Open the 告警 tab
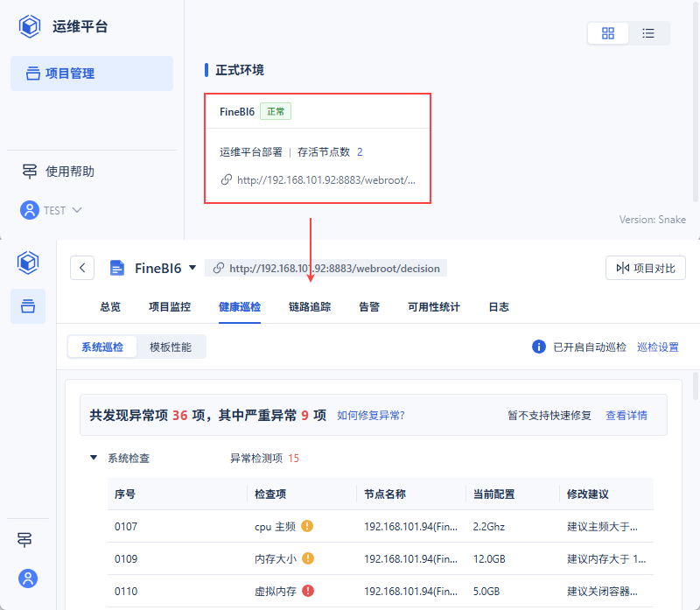700x610 pixels. [369, 307]
